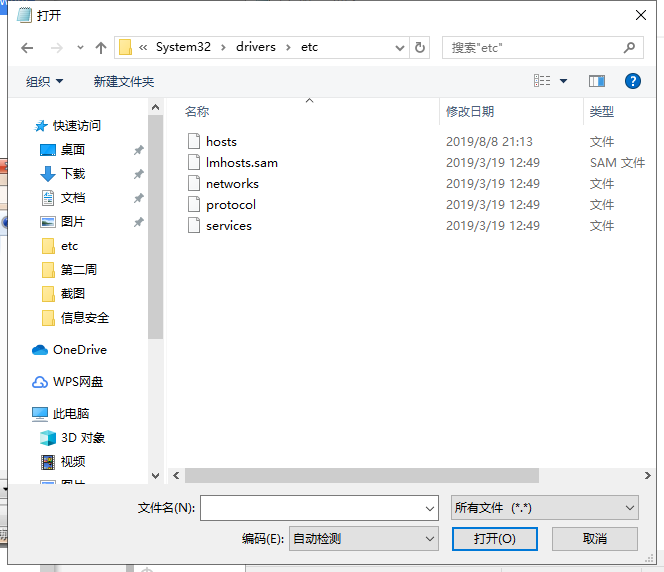
Task: Click the pin icon next to 文档
Action: (x=138, y=198)
